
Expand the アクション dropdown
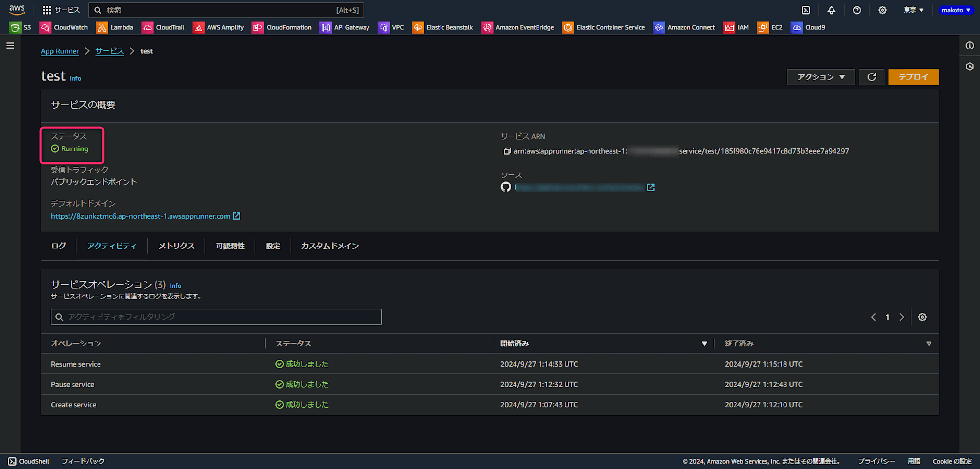821,77
